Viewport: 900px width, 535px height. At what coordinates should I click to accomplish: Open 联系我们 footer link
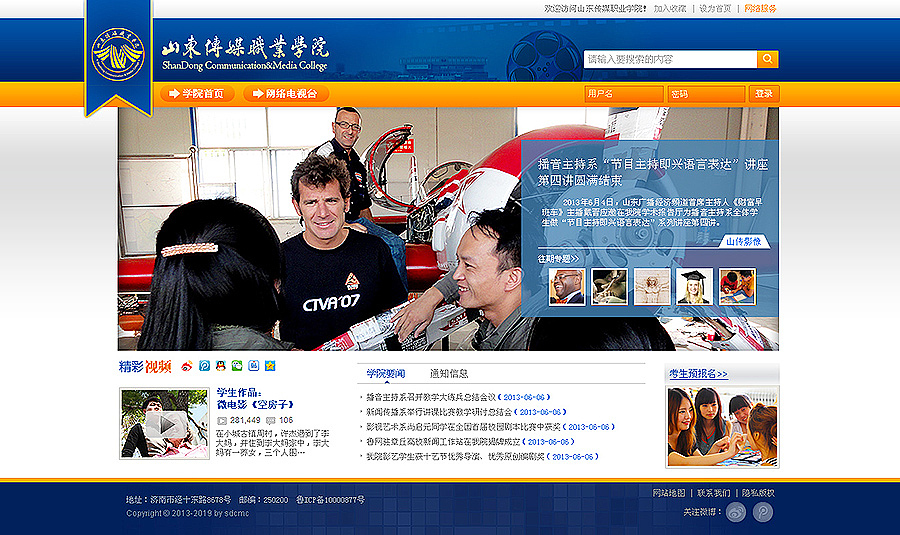713,493
